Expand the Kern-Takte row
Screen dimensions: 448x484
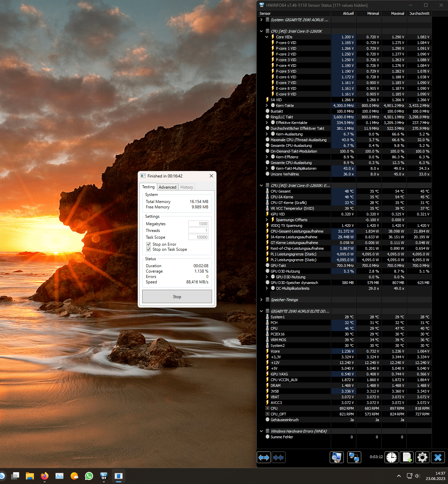pyautogui.click(x=267, y=106)
